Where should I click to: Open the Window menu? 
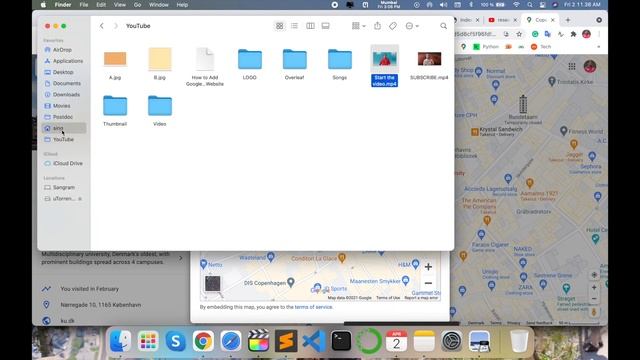coord(159,5)
